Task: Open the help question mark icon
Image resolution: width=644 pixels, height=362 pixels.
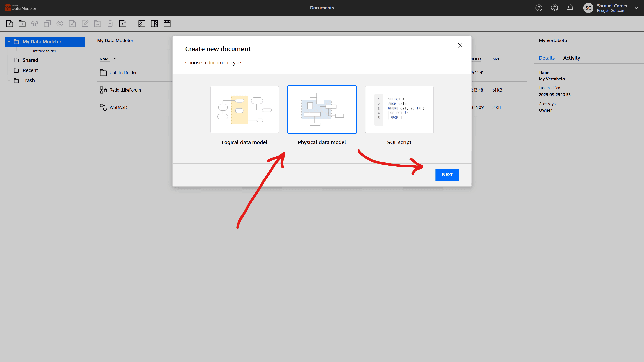Action: click(x=539, y=8)
